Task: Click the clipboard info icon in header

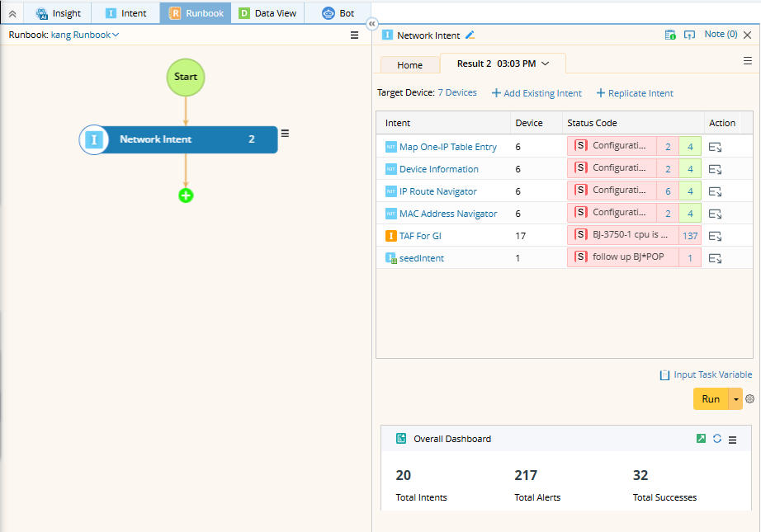Action: tap(670, 35)
